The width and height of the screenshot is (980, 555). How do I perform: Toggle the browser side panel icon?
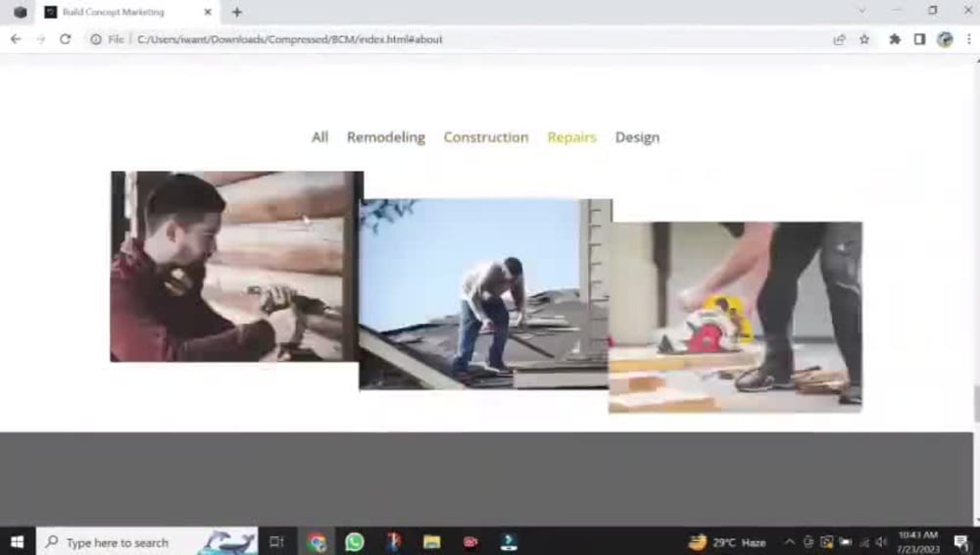[919, 39]
